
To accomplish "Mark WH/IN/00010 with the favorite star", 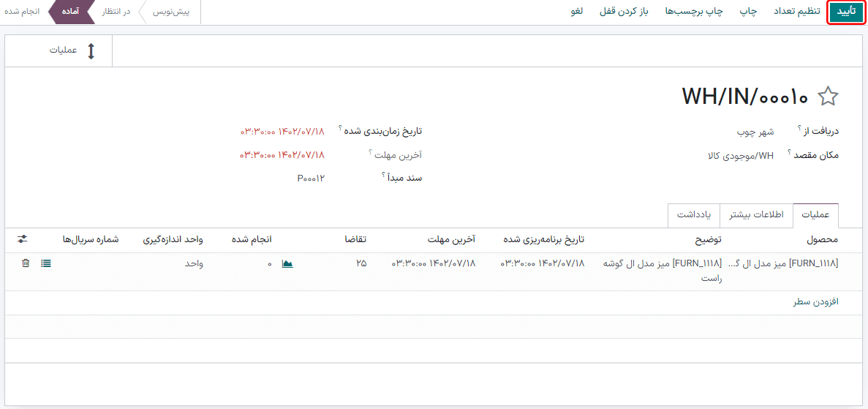I will coord(828,97).
